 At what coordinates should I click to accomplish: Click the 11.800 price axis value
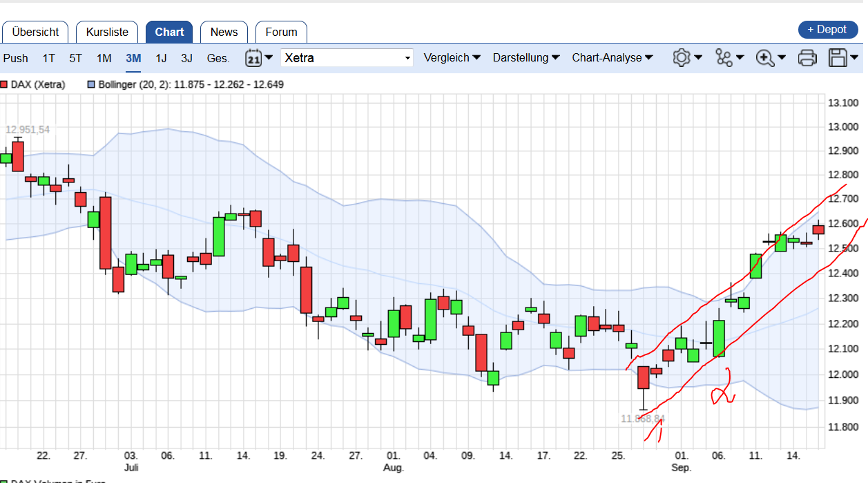coord(842,428)
